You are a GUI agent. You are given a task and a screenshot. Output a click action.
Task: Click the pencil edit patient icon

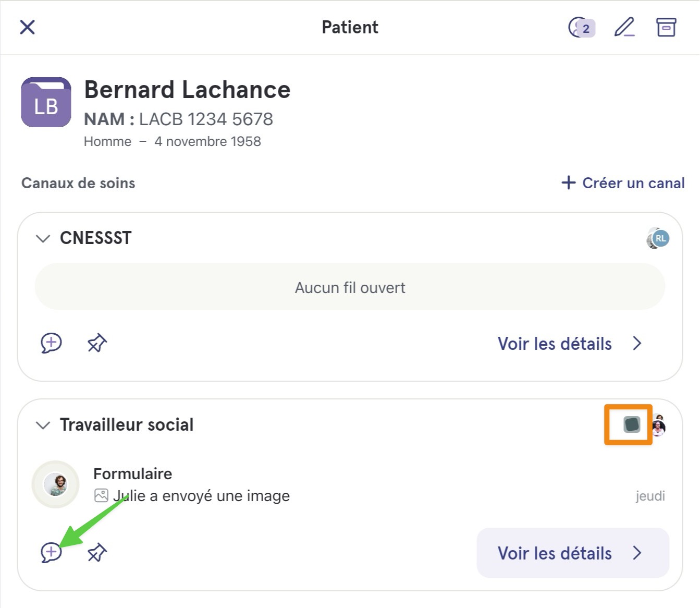[624, 27]
